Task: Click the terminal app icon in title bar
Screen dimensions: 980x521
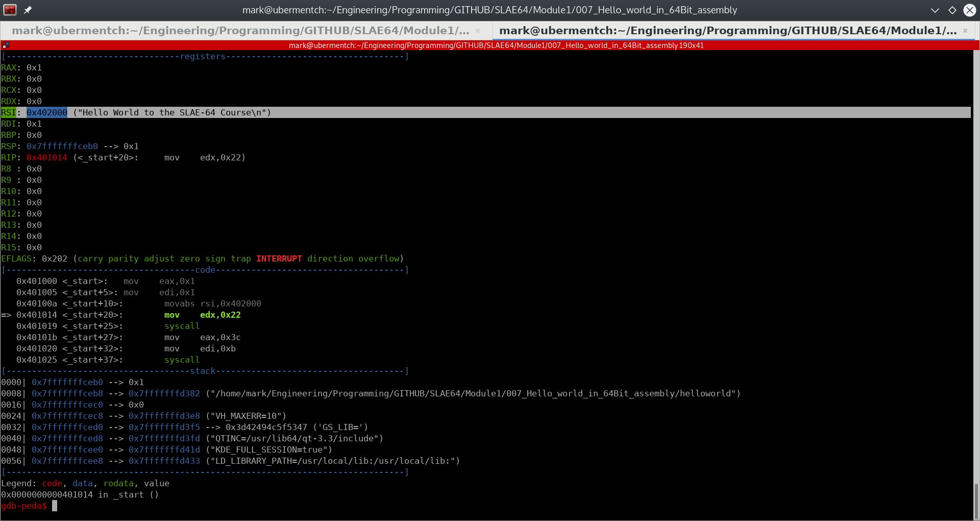Action: (x=10, y=10)
